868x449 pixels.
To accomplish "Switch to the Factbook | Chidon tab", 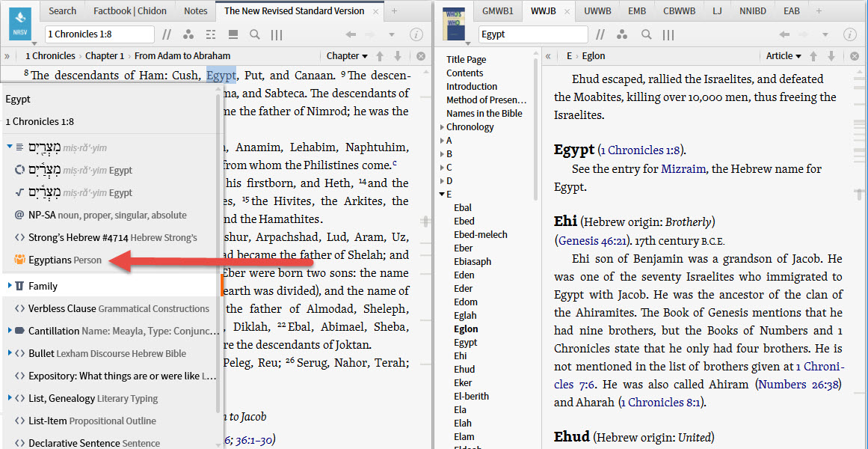I will pos(129,11).
